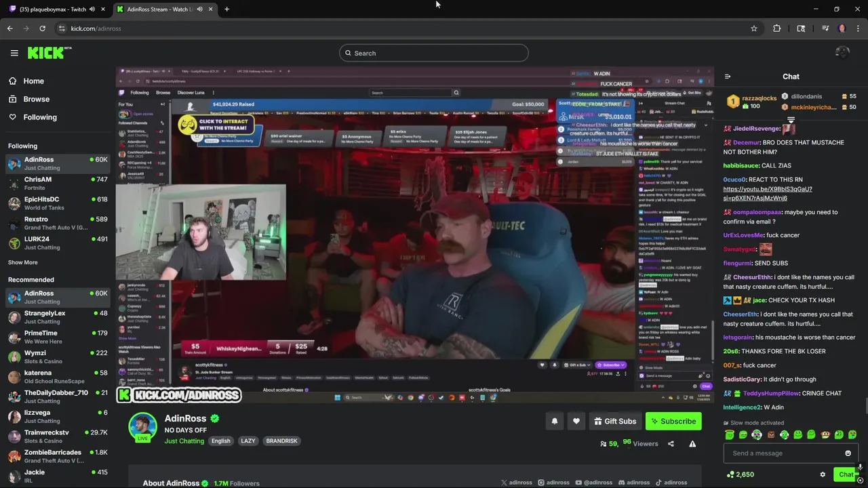Image resolution: width=868 pixels, height=488 pixels.
Task: Open the YouTube link @adinross
Action: coord(594,483)
